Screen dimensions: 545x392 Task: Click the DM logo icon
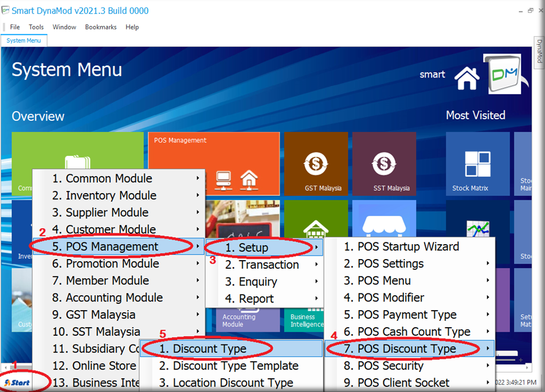(503, 74)
